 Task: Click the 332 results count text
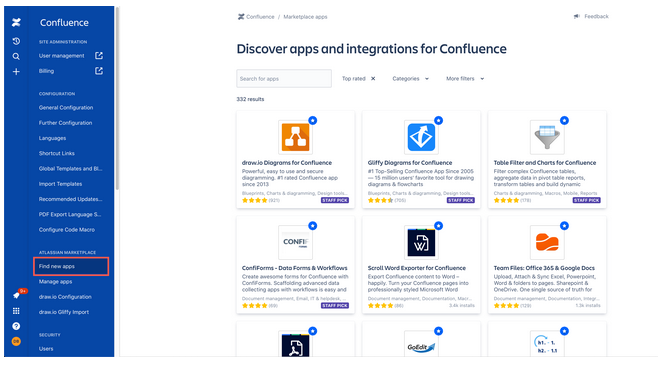tap(250, 99)
